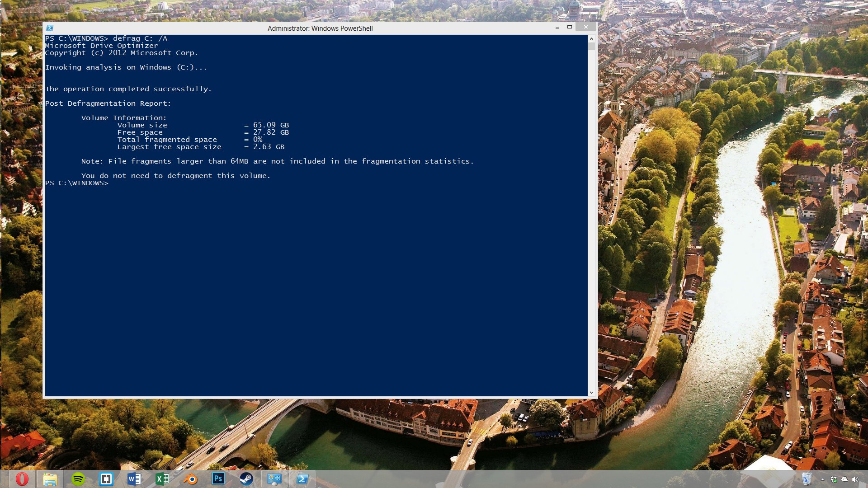Open the Recycle Bin in the taskbar
Image resolution: width=868 pixels, height=488 pixels.
click(807, 479)
